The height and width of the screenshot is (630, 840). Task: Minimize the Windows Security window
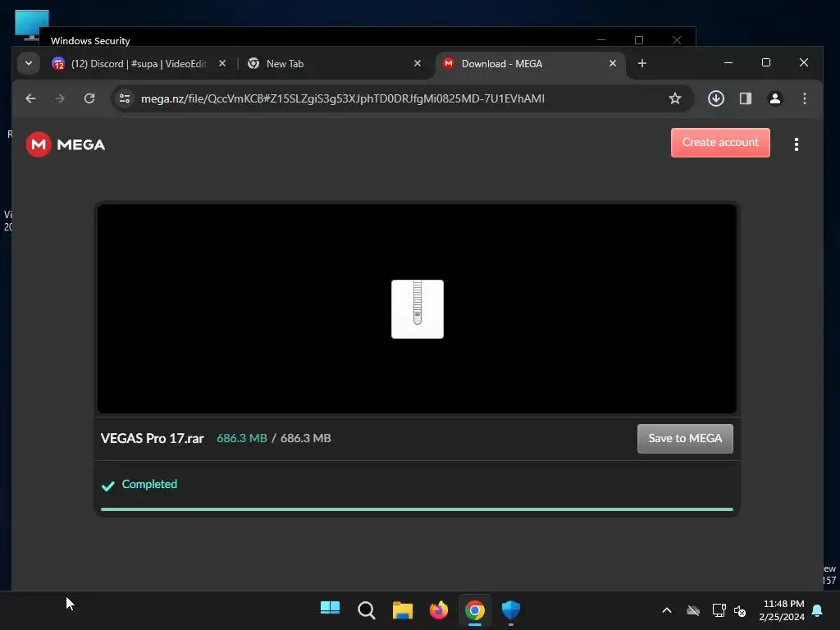(x=601, y=40)
